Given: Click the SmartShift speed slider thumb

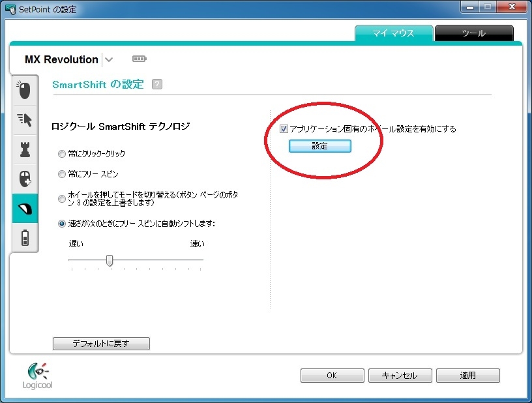Looking at the screenshot, I should pos(110,261).
